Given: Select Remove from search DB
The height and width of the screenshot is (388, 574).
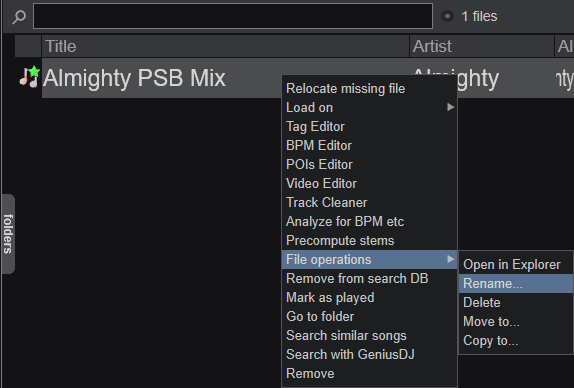Looking at the screenshot, I should [369, 279].
